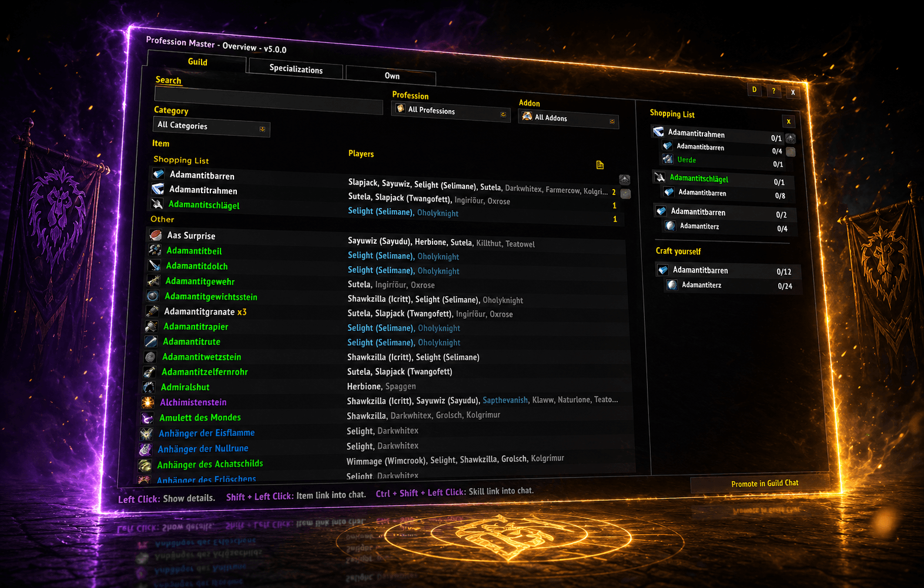The width and height of the screenshot is (924, 588).
Task: Click the Uerde entry name in the Shopping List
Action: coord(687,160)
